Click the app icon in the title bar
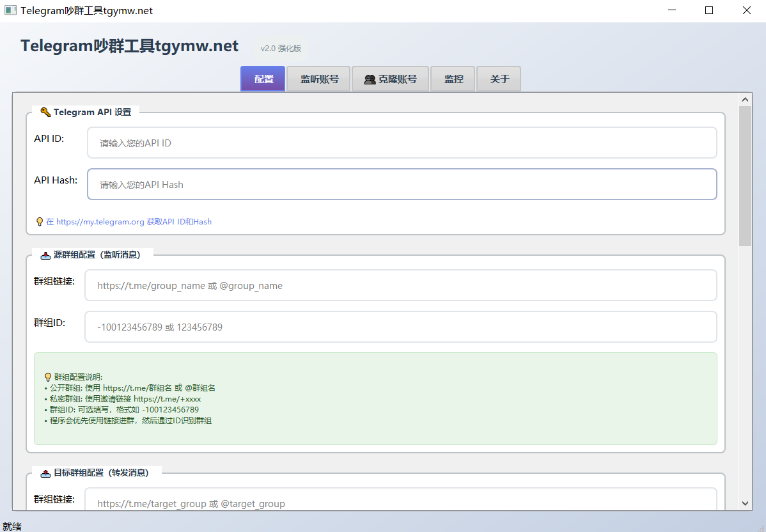This screenshot has width=766, height=532. pyautogui.click(x=10, y=11)
